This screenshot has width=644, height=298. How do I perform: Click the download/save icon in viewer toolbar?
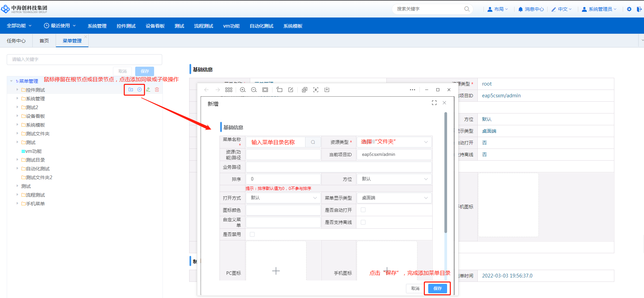327,90
